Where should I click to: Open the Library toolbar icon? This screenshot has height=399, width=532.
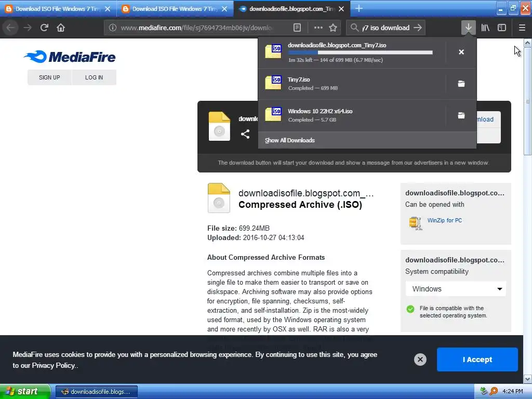click(x=485, y=28)
